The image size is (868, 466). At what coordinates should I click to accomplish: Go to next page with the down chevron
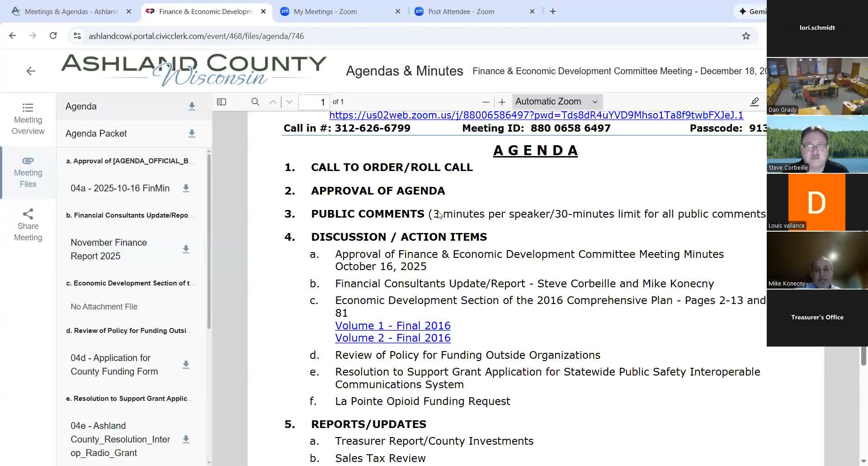[x=289, y=102]
